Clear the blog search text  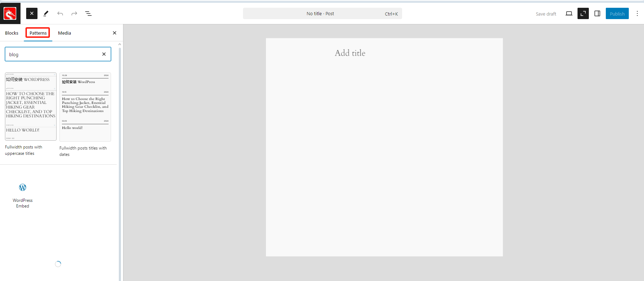104,54
